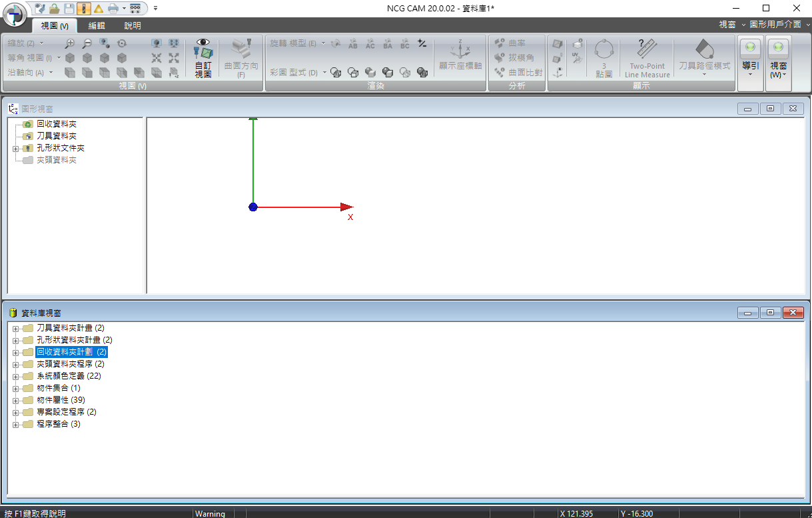Click the 顯示座標軸 show axes icon
Image resolution: width=812 pixels, height=518 pixels.
[x=460, y=56]
